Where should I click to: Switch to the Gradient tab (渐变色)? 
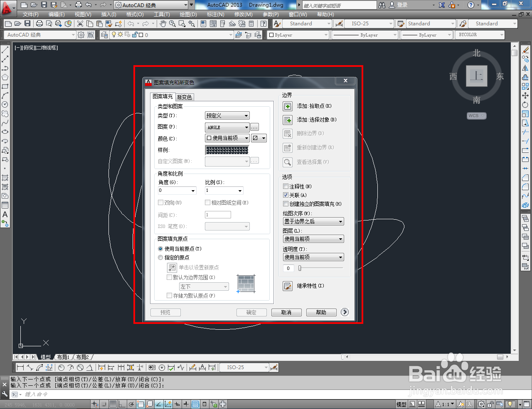click(184, 97)
